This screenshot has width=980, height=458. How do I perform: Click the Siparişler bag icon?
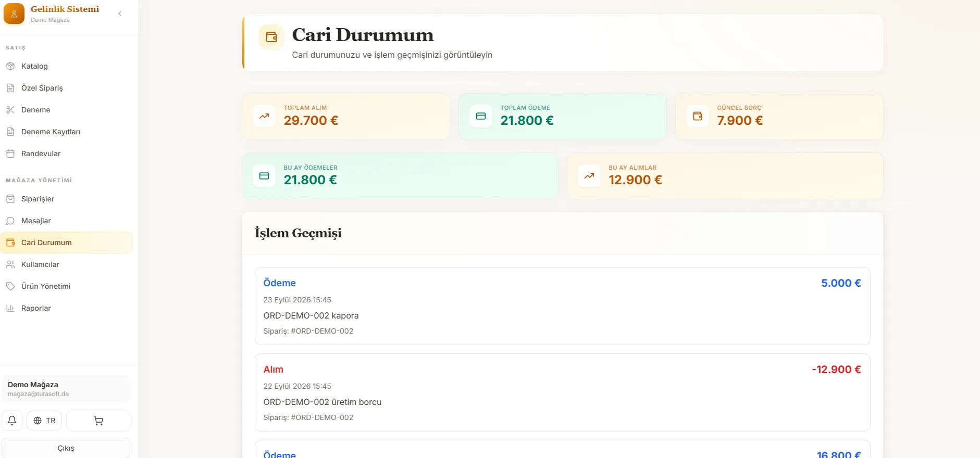point(10,199)
